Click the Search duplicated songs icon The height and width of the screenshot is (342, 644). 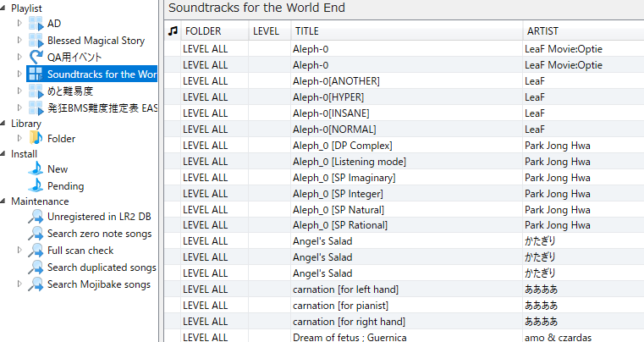36,268
